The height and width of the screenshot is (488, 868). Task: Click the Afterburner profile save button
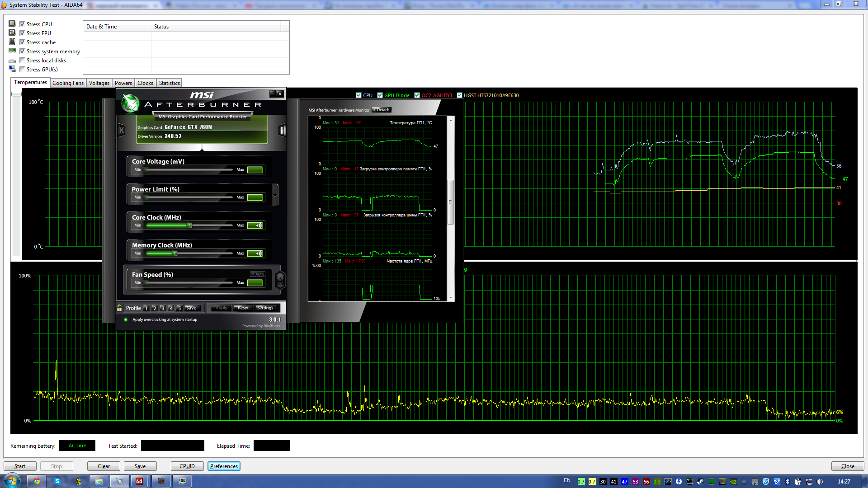[192, 308]
